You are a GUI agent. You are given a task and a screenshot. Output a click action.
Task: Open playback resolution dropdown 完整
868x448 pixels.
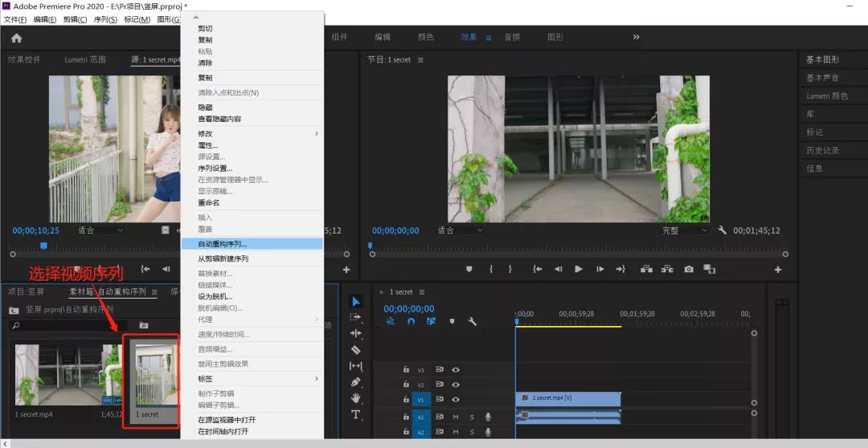coord(686,230)
